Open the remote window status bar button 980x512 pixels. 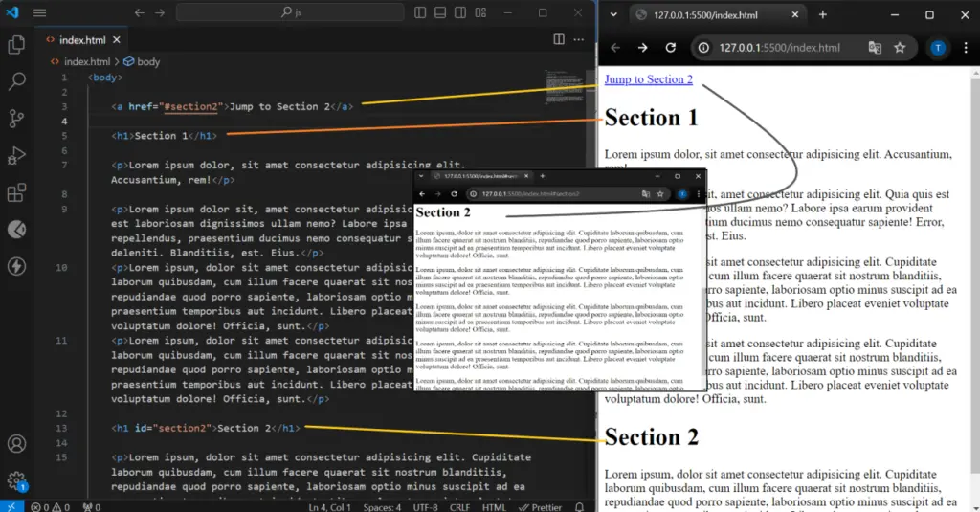[x=11, y=507]
